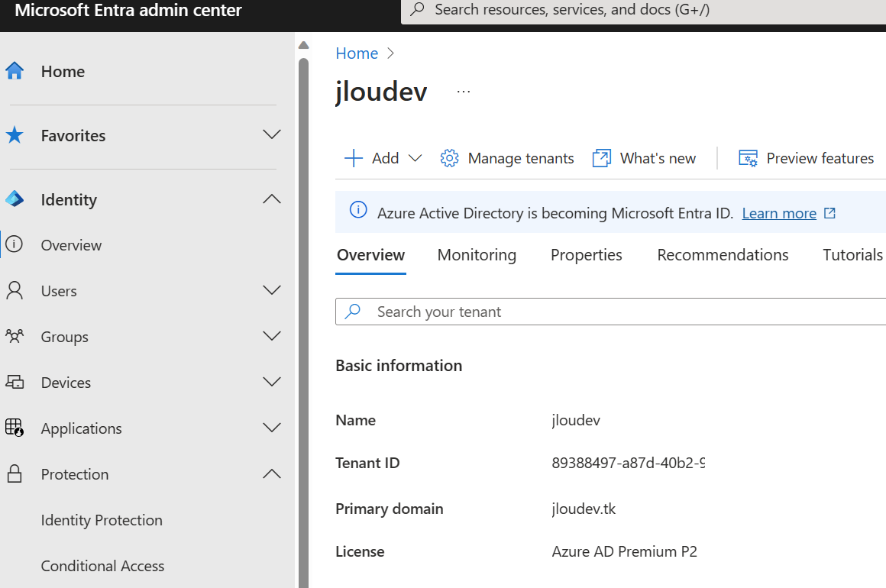Switch to the Properties tab
The height and width of the screenshot is (588, 886).
point(586,255)
